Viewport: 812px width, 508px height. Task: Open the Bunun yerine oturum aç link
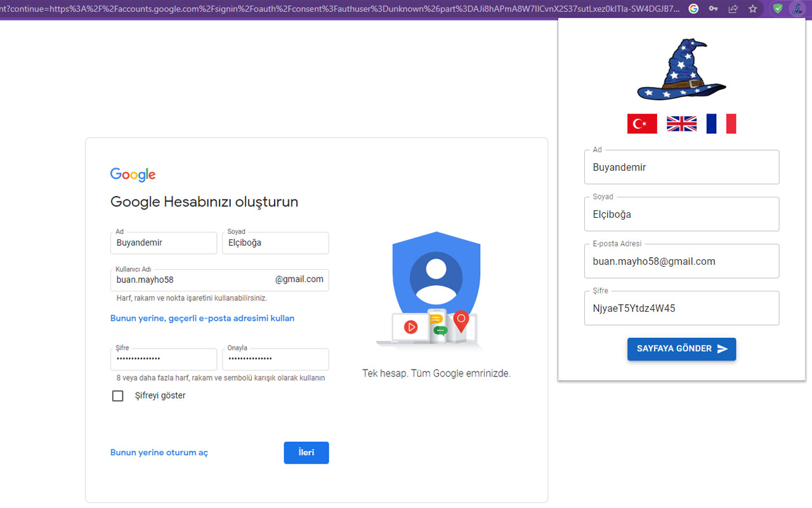[159, 453]
